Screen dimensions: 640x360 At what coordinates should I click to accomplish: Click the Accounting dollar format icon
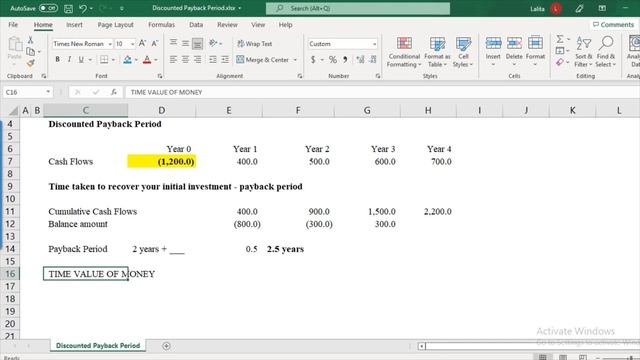pos(313,60)
